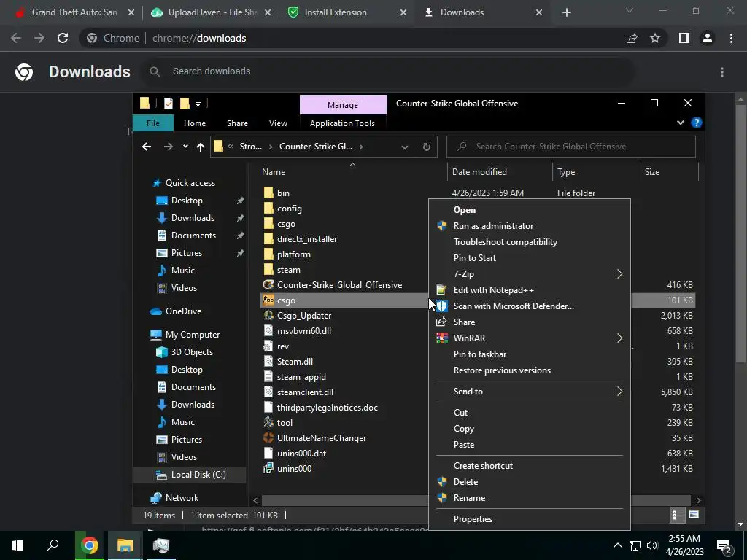Viewport: 747px width, 560px height.
Task: Choose Copy from the context menu
Action: (x=463, y=429)
